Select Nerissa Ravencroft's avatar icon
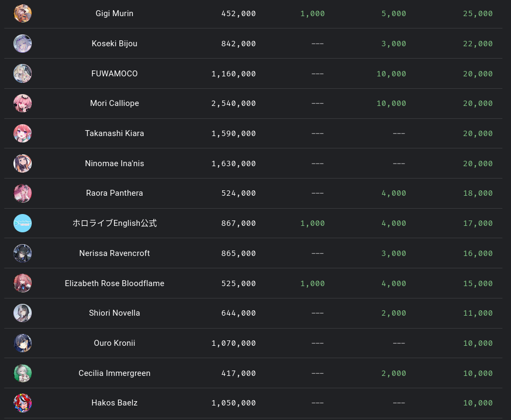Viewport: 511px width, 420px height. pyautogui.click(x=23, y=253)
